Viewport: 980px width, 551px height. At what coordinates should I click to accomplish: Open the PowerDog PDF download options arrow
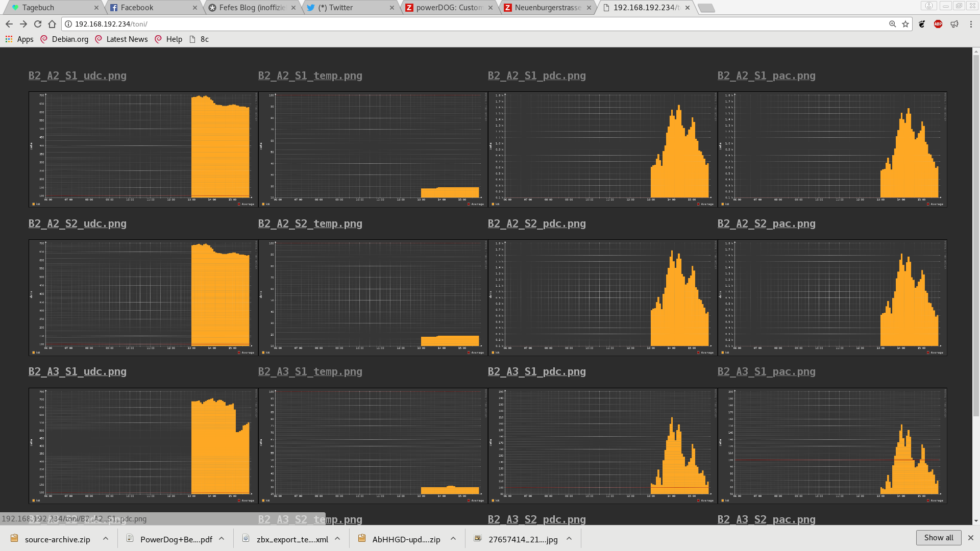pyautogui.click(x=222, y=539)
